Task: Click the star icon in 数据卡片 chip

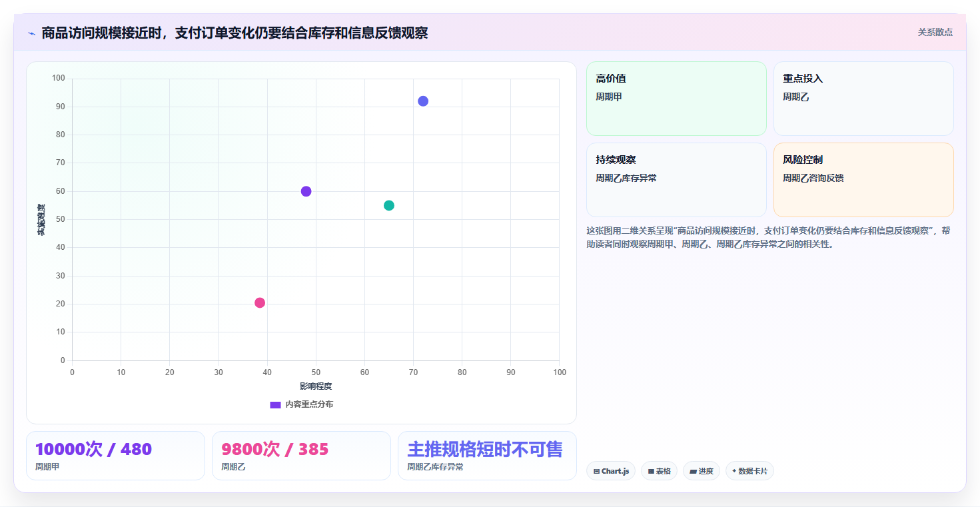Action: [x=734, y=471]
